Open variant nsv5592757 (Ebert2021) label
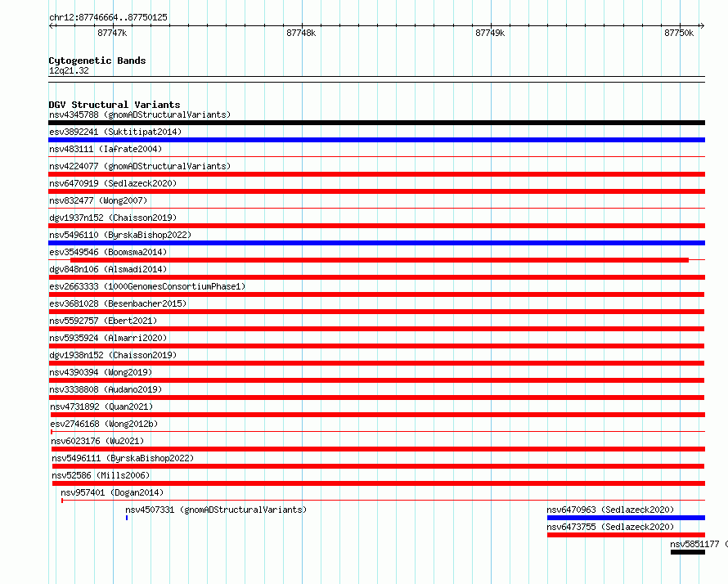The width and height of the screenshot is (728, 584). pyautogui.click(x=103, y=321)
